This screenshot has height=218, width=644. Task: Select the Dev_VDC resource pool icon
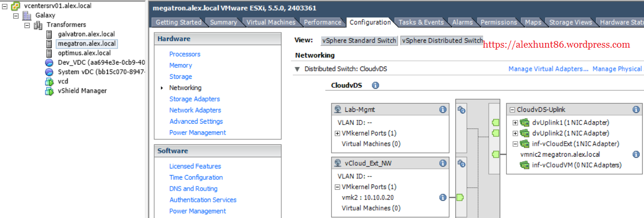coord(49,62)
